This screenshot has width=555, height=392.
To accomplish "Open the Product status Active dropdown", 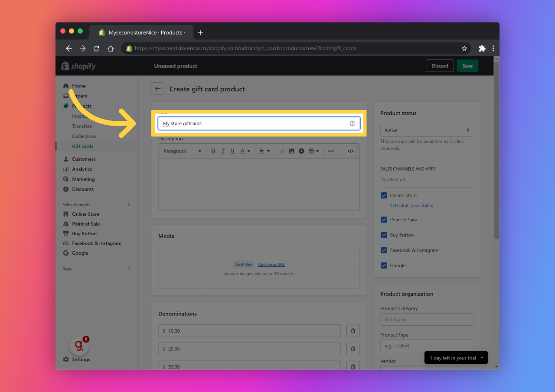I will coord(427,130).
